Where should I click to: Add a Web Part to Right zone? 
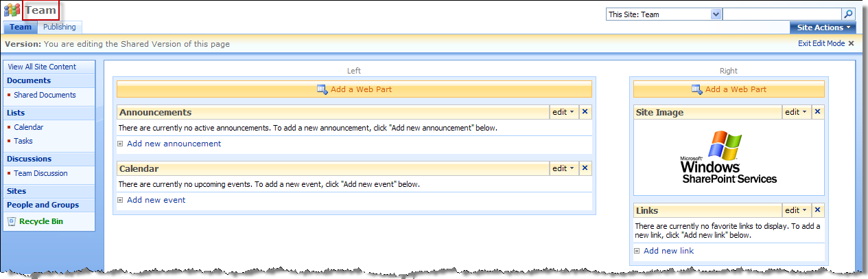click(729, 89)
